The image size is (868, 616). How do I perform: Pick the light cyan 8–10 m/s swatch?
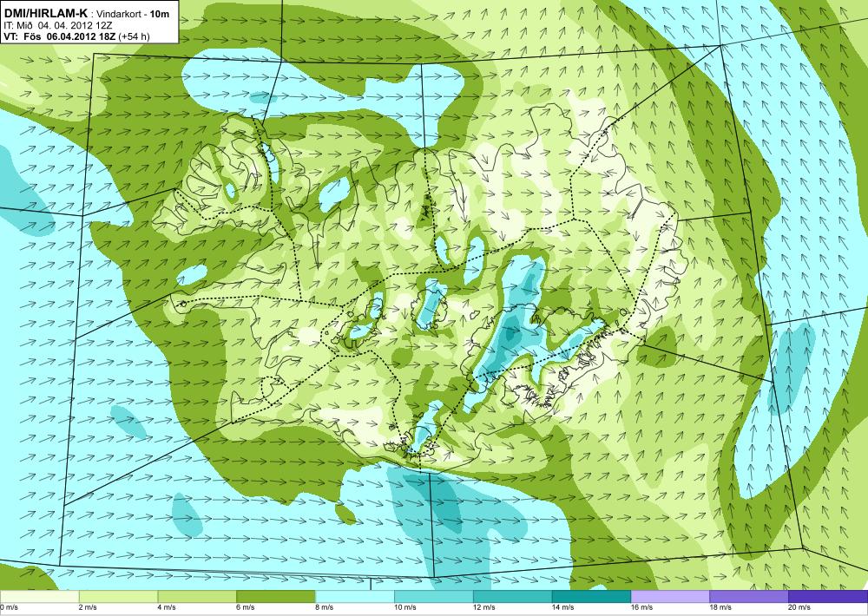pos(355,597)
